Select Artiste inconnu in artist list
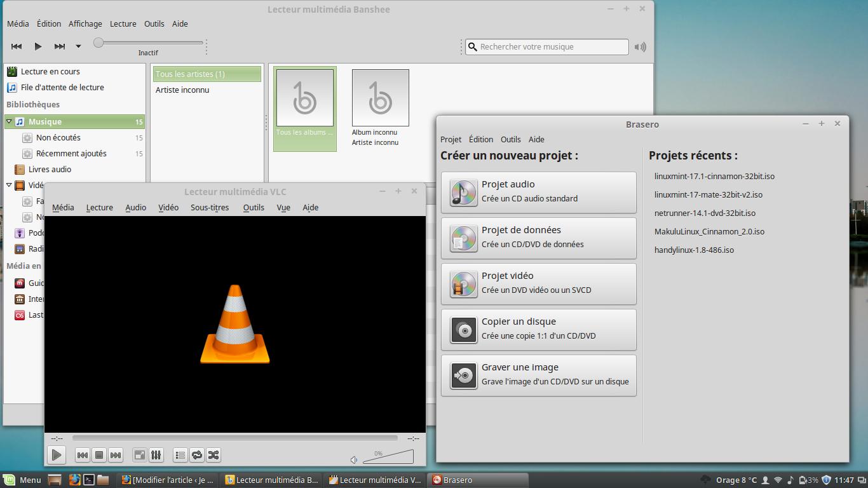This screenshot has width=868, height=488. (x=182, y=90)
